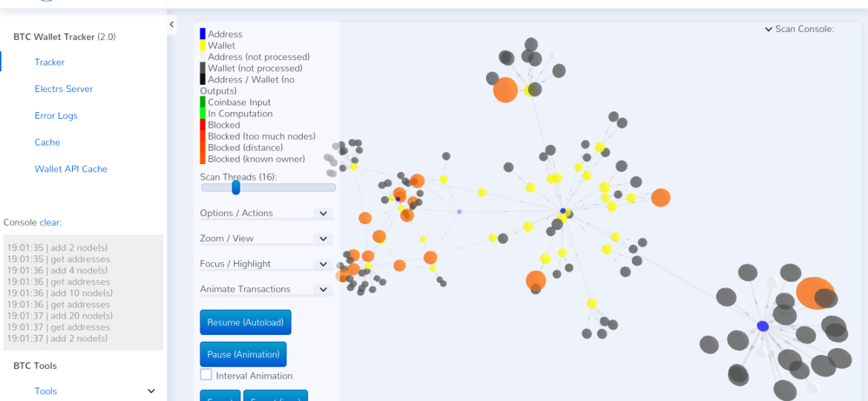Image resolution: width=868 pixels, height=401 pixels.
Task: Click the large orange blocked node in the top cluster
Action: point(505,90)
